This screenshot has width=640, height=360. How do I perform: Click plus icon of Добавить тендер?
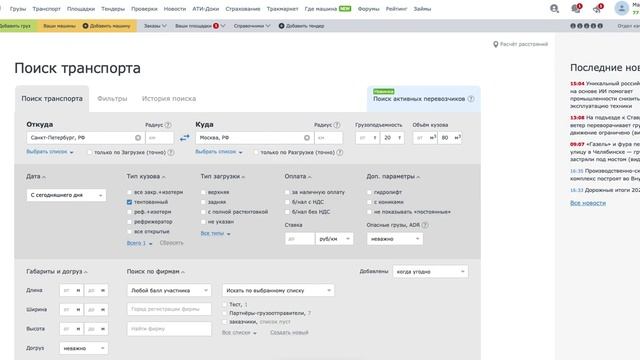tap(281, 26)
